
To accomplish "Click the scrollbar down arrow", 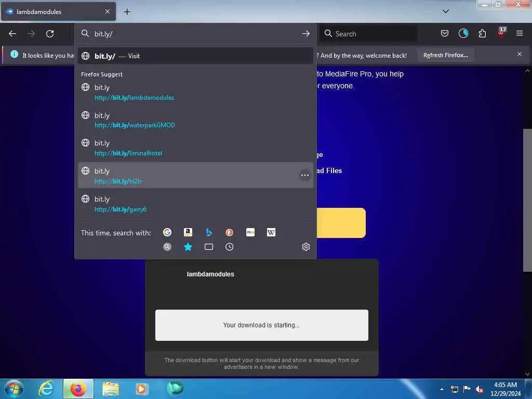I will pos(527,374).
